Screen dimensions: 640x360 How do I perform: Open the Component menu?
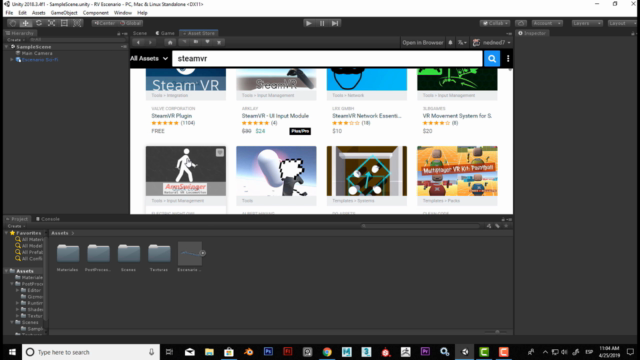pyautogui.click(x=96, y=13)
